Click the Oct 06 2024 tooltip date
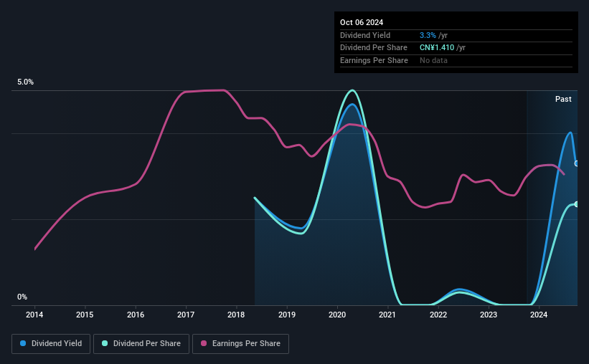 (362, 22)
